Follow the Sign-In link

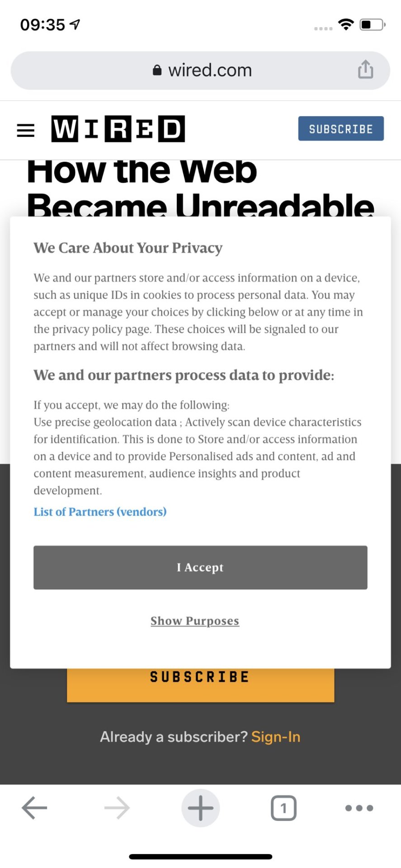click(276, 737)
